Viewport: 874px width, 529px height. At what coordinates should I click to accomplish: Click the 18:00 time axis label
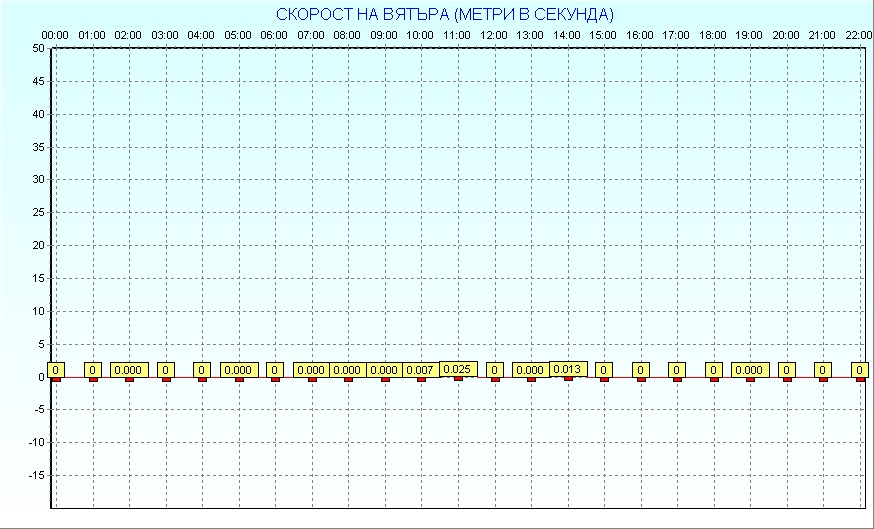713,35
